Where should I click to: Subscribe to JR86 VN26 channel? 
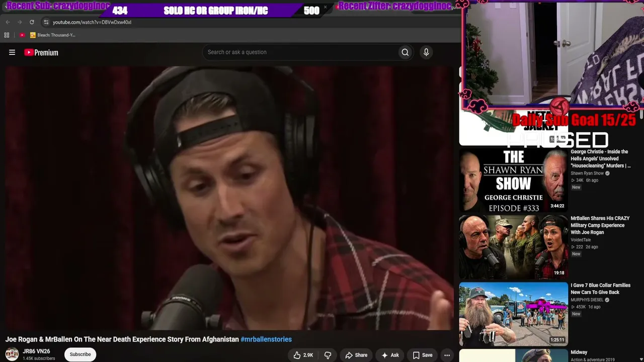pos(80,354)
